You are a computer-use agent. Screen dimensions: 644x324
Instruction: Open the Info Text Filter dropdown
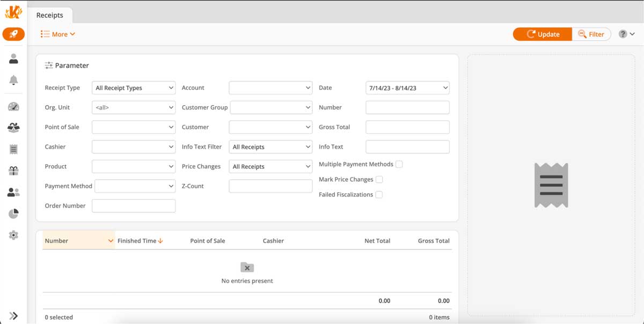tap(270, 146)
